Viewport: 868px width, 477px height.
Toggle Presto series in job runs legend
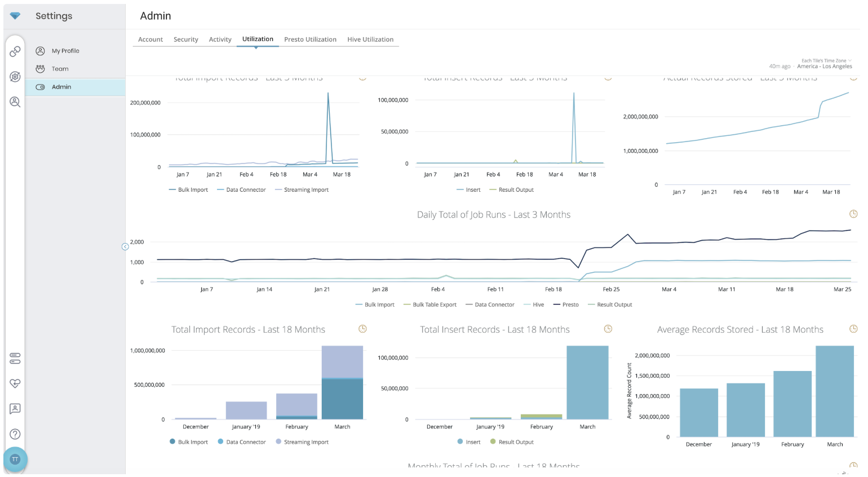click(566, 305)
